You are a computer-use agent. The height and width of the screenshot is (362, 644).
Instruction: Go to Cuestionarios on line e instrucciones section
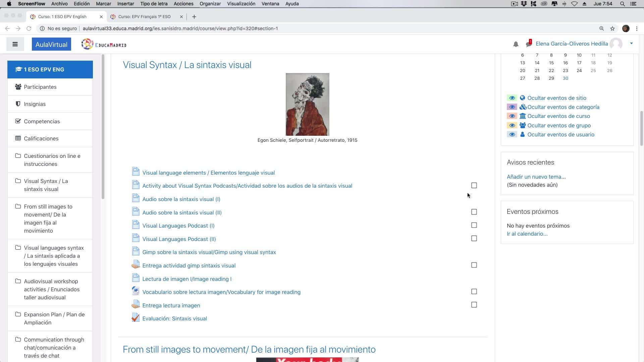tap(50, 160)
